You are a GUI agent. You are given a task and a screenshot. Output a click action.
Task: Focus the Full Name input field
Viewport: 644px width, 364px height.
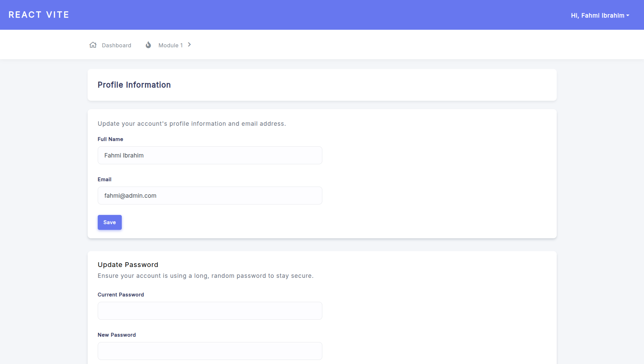click(210, 155)
